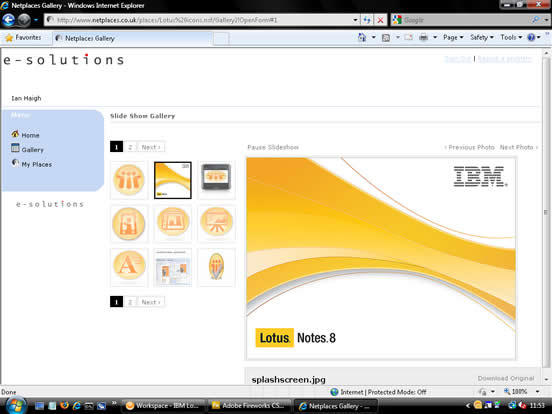Go to Home in the side menu
The width and height of the screenshot is (552, 414).
pos(30,135)
